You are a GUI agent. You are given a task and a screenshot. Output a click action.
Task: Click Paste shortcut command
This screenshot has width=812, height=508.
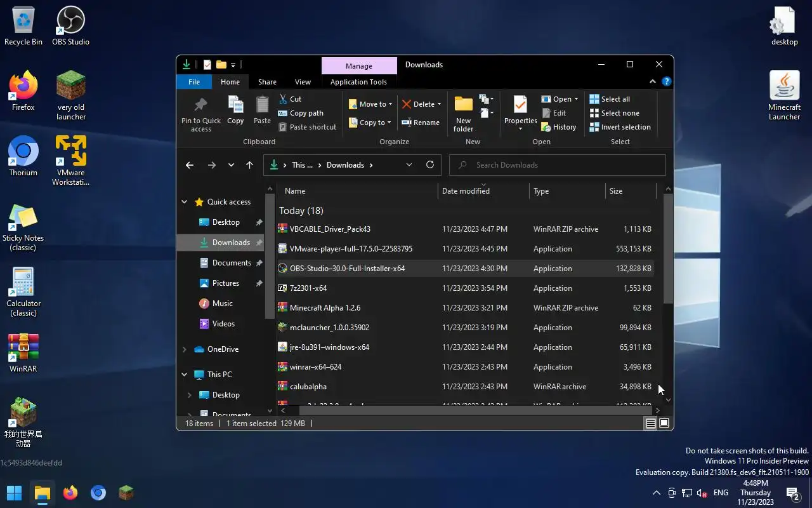click(x=308, y=127)
